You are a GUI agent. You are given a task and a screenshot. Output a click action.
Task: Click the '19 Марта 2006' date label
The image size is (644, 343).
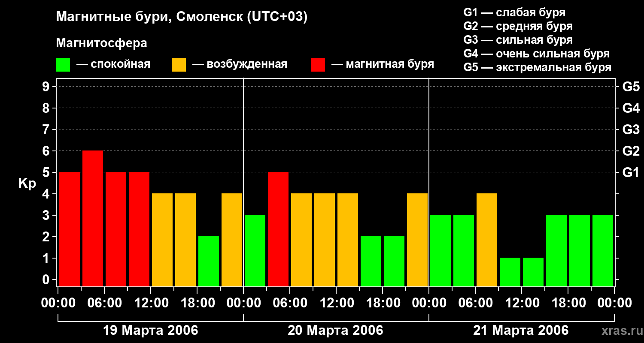[x=150, y=331]
